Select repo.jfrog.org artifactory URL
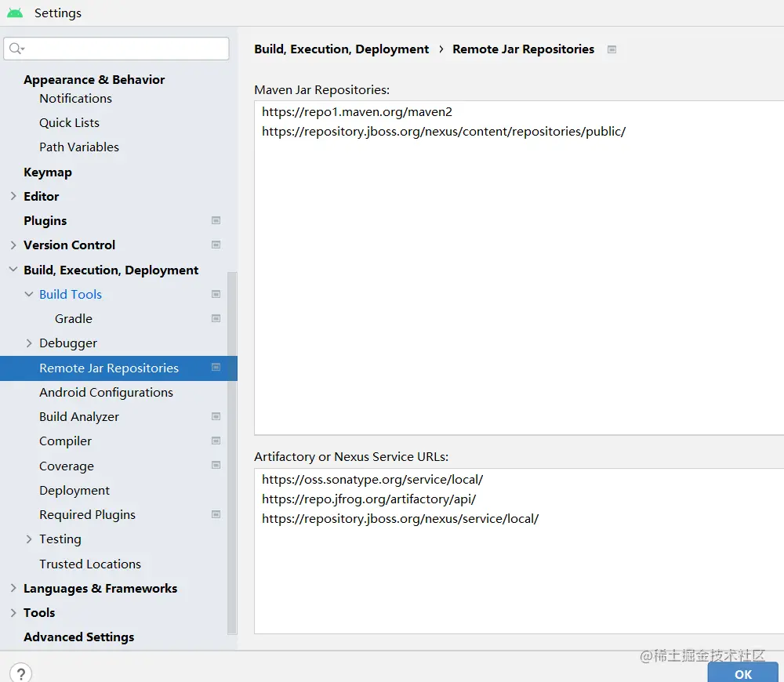The width and height of the screenshot is (784, 682). click(369, 499)
